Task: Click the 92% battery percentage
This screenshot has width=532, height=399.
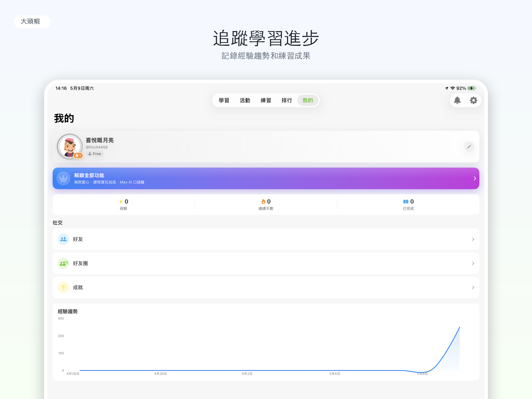Action: [461, 88]
